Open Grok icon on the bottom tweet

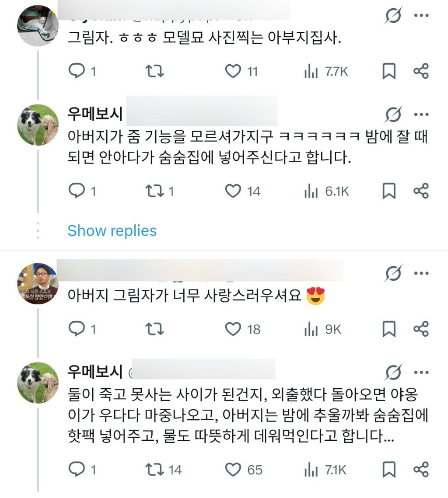[x=393, y=372]
